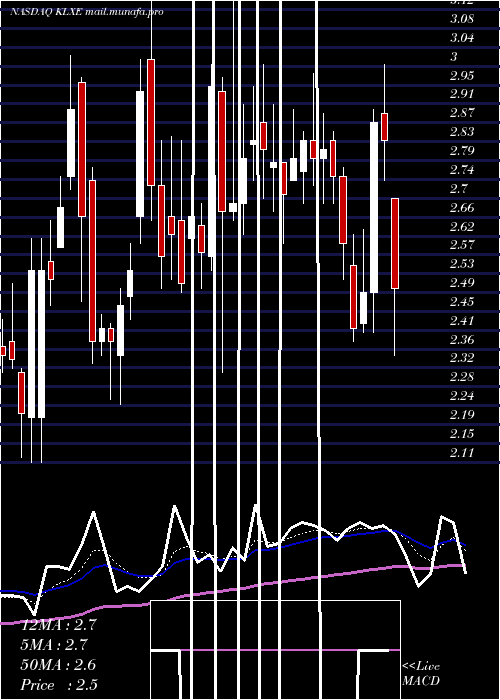Image resolution: width=500 pixels, height=700 pixels.
Task: Select the 2.36 price axis label
Action: (462, 340)
